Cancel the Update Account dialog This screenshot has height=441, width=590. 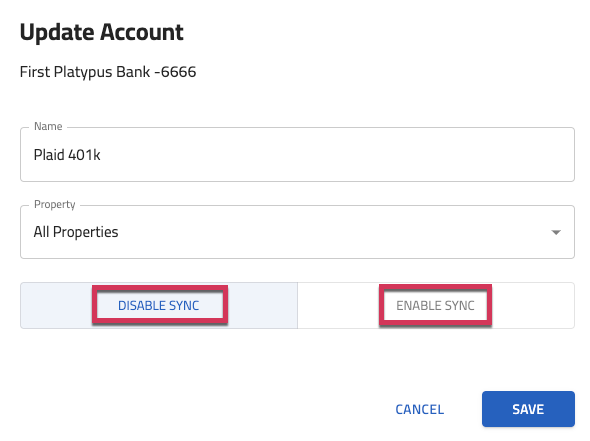point(420,409)
